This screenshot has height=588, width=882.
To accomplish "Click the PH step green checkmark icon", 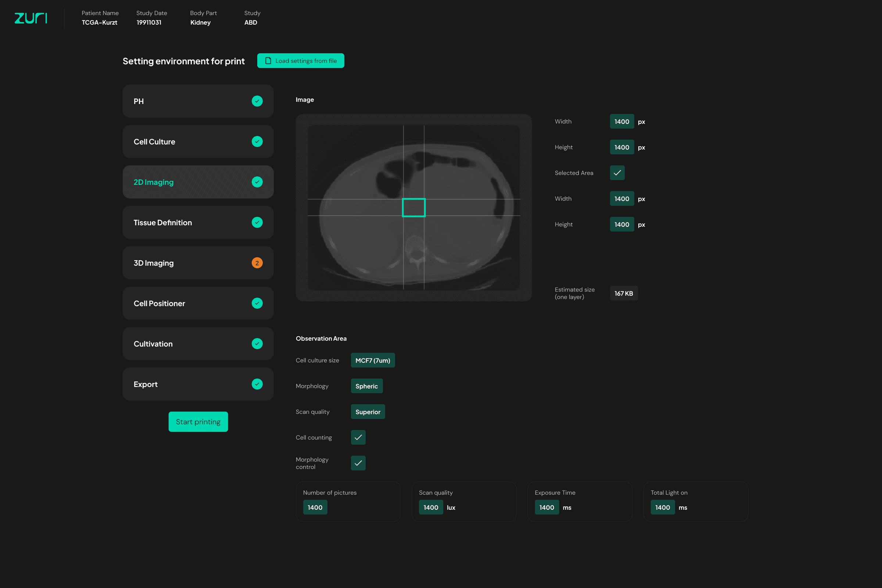I will (257, 101).
